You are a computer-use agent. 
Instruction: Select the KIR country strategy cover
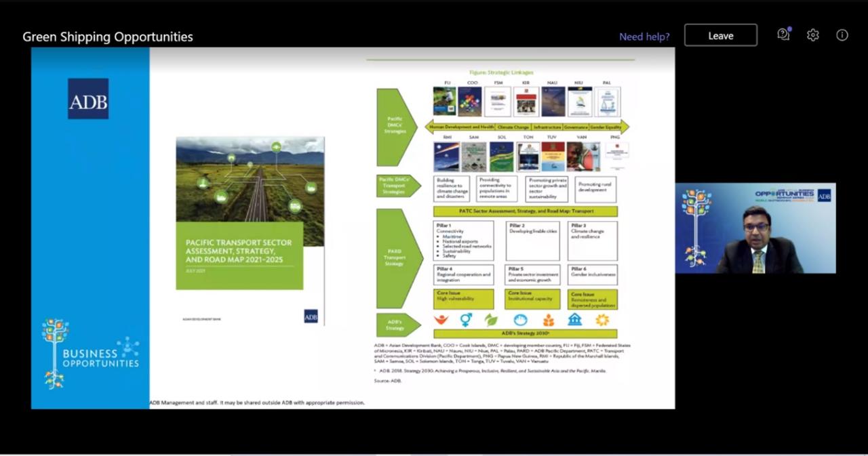526,102
